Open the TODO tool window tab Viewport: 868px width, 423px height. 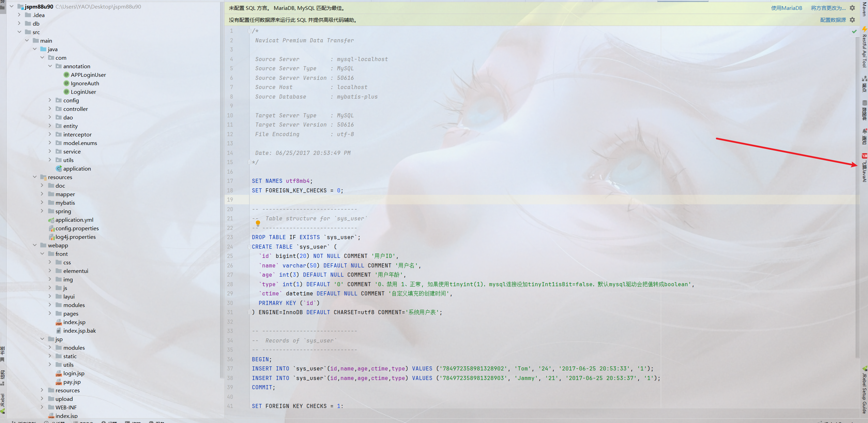click(x=86, y=421)
